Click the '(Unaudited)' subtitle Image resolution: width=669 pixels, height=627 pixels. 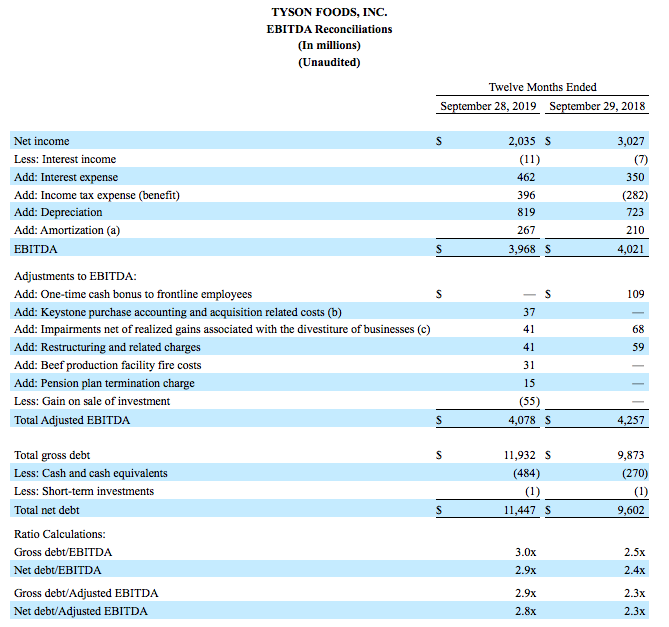coord(329,62)
